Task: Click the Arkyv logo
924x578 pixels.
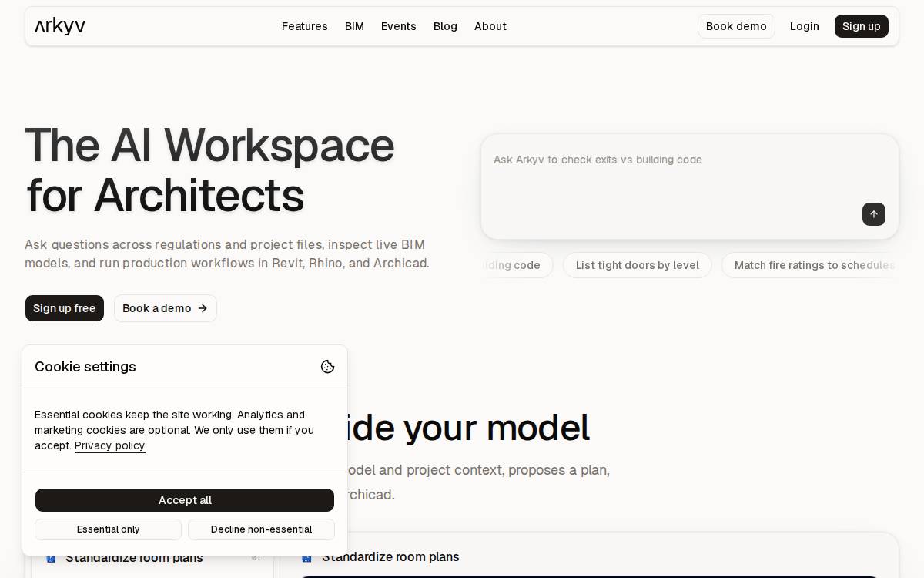Action: [60, 26]
